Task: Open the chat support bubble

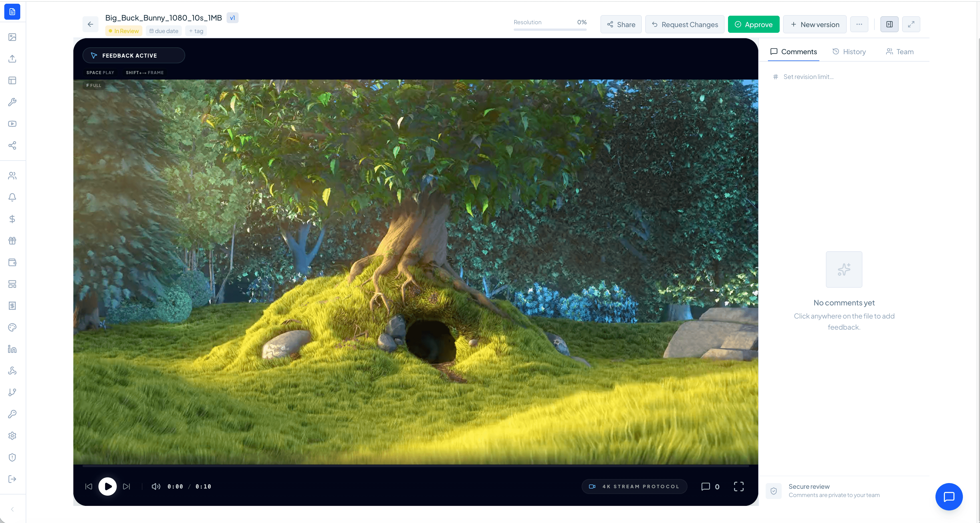Action: 949,497
